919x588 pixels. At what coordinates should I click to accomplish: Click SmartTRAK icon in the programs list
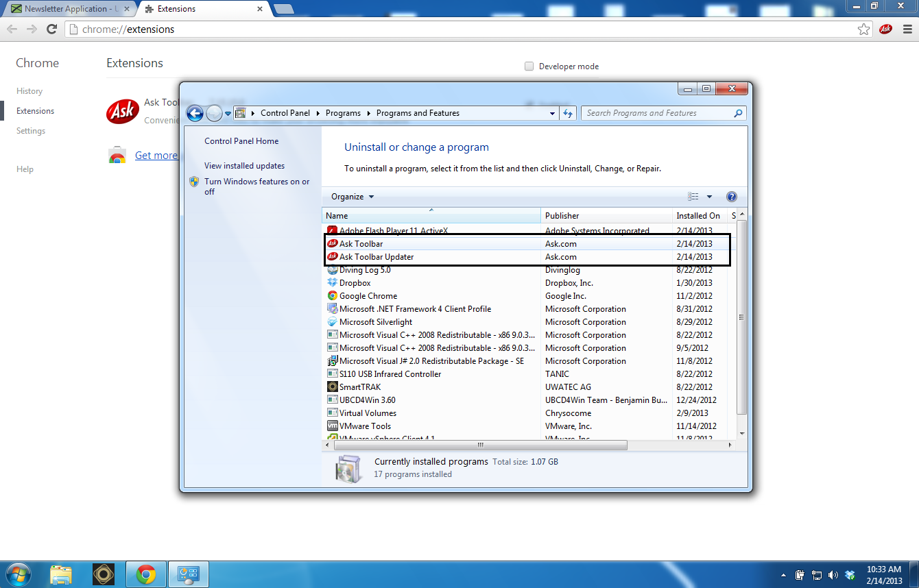pyautogui.click(x=333, y=387)
